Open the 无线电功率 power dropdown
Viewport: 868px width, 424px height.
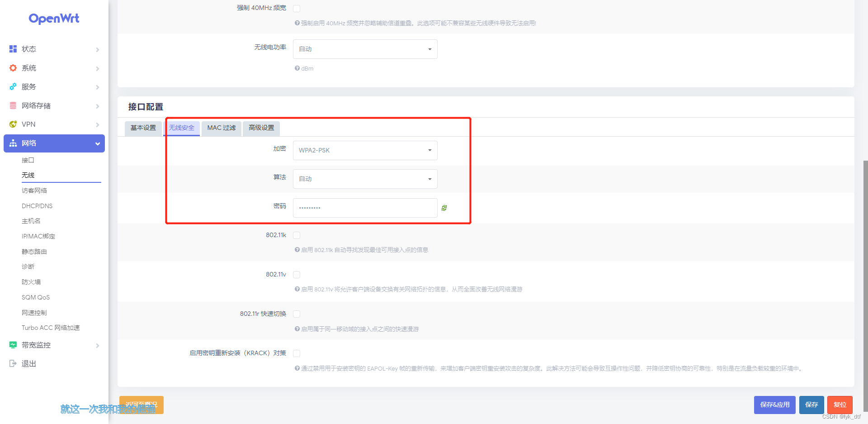364,49
